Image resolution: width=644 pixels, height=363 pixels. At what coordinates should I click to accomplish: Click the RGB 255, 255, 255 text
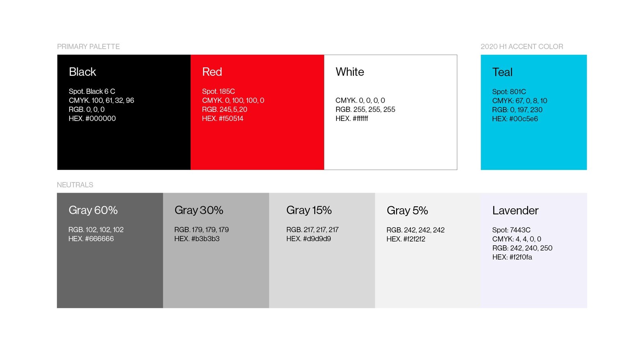coord(365,110)
